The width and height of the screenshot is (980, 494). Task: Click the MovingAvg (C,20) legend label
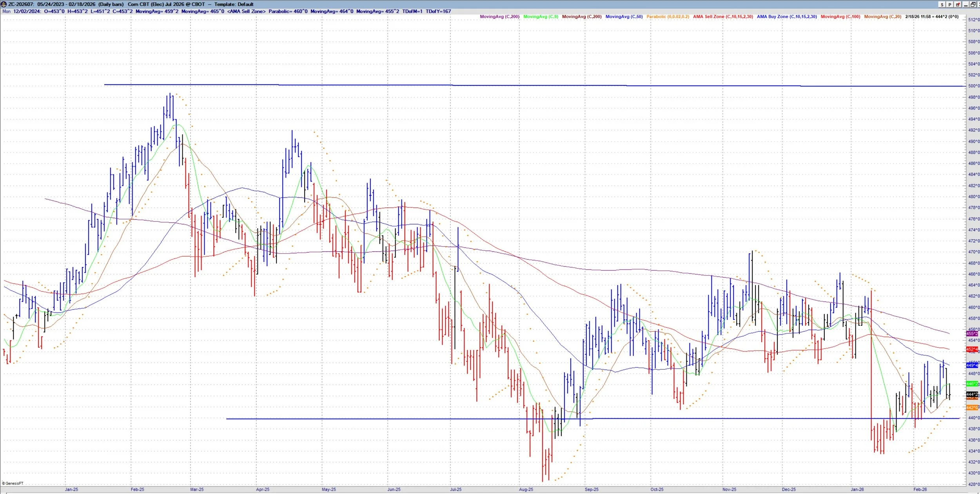882,17
